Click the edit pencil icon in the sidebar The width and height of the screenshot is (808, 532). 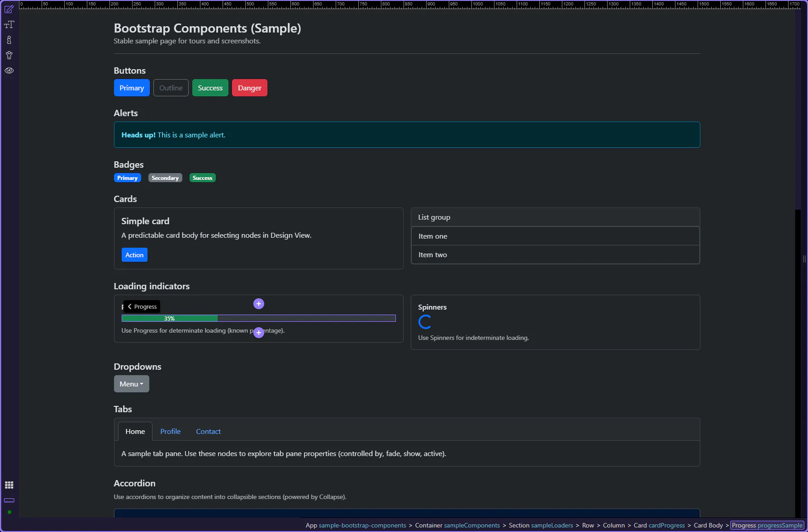pyautogui.click(x=9, y=9)
